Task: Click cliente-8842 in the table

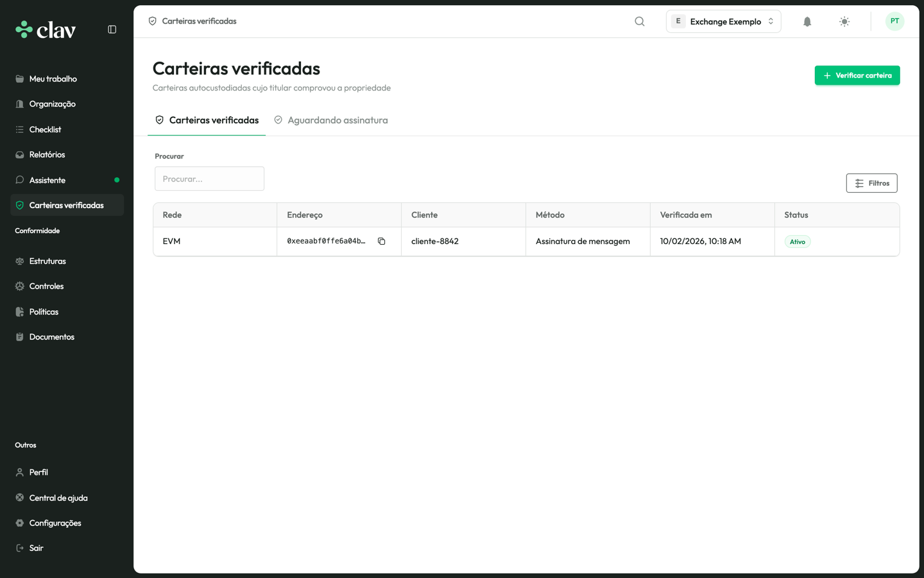Action: 435,241
